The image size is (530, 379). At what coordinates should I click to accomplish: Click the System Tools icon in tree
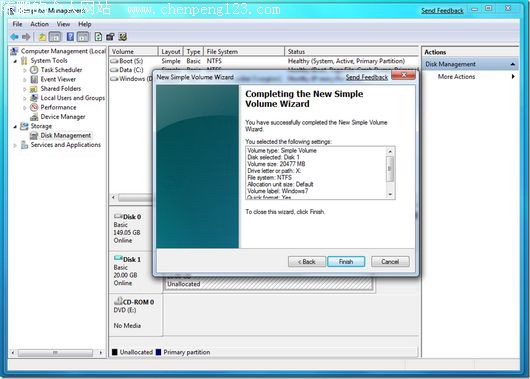click(x=24, y=61)
